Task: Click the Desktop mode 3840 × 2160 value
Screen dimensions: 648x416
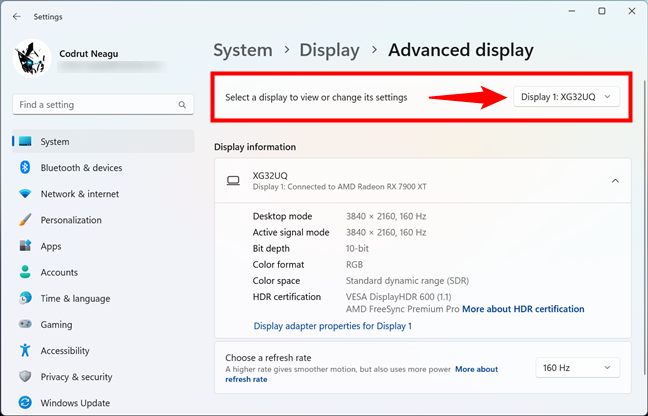Action: pos(386,216)
